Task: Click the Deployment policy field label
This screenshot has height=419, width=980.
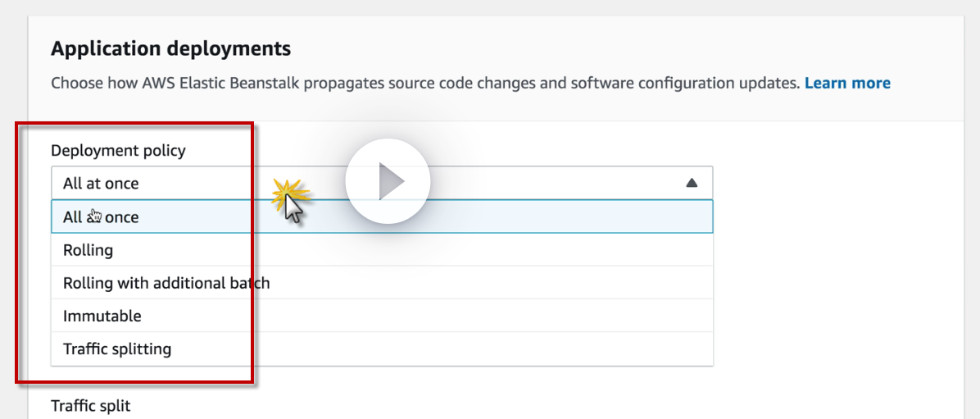Action: click(x=118, y=150)
